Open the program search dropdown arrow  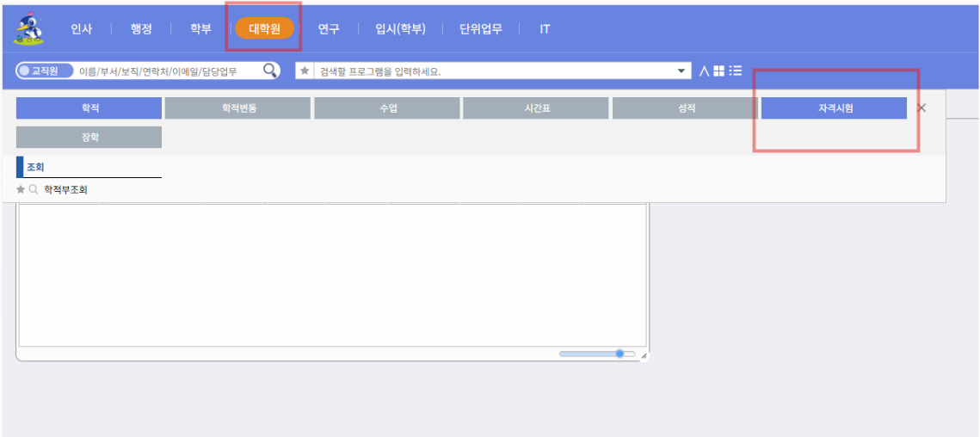click(x=681, y=71)
